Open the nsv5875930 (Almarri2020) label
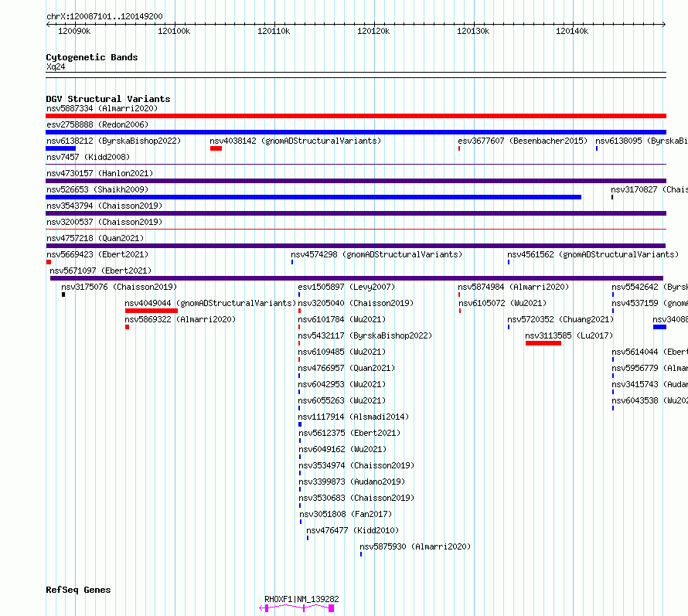Image resolution: width=688 pixels, height=616 pixels. click(x=415, y=546)
